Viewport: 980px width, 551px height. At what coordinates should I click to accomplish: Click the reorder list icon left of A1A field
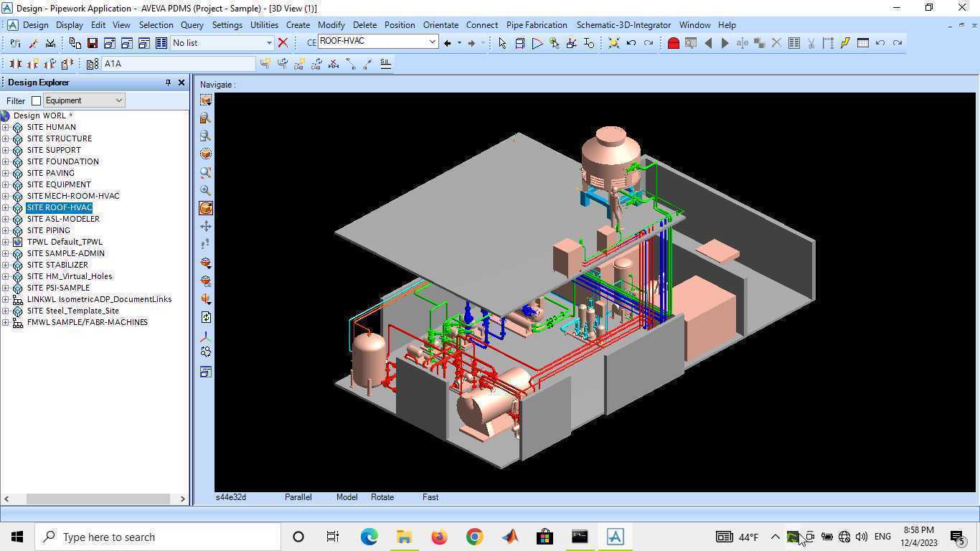click(x=93, y=64)
